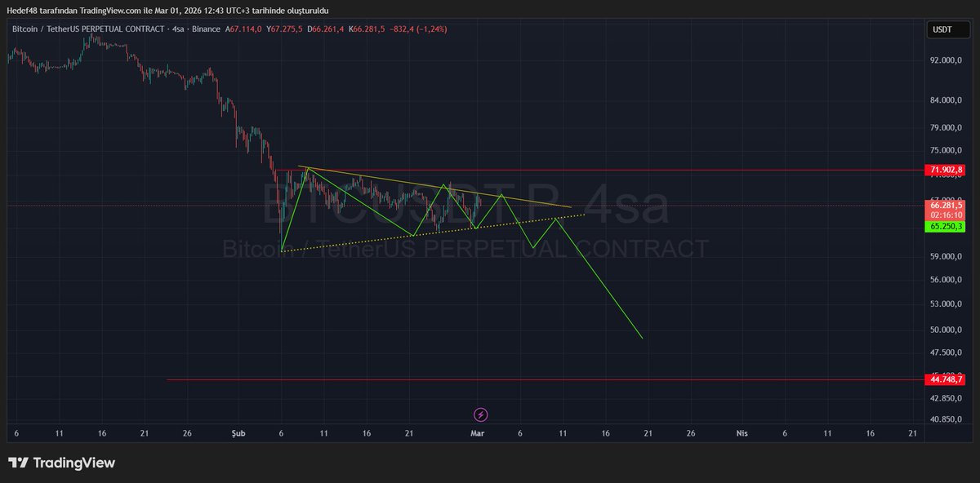Click the purple lightning idea marker on the chart

(480, 414)
